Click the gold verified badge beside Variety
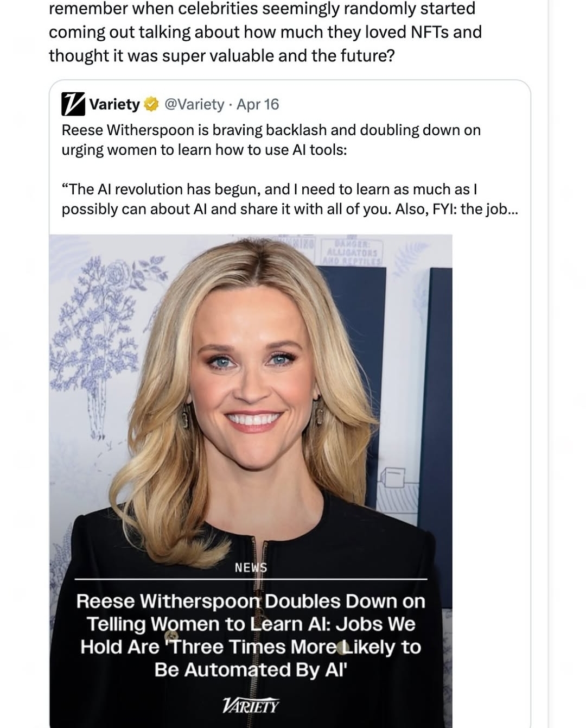586x728 pixels. 151,105
